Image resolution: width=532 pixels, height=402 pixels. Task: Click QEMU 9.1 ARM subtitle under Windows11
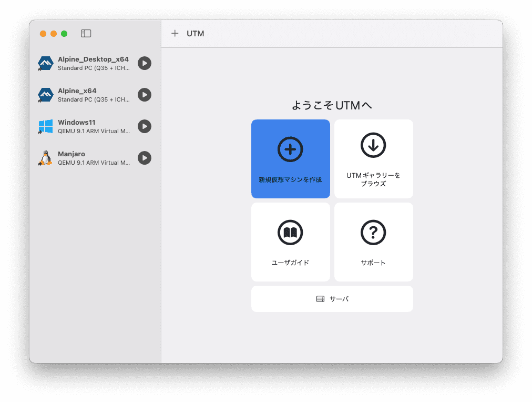click(94, 131)
